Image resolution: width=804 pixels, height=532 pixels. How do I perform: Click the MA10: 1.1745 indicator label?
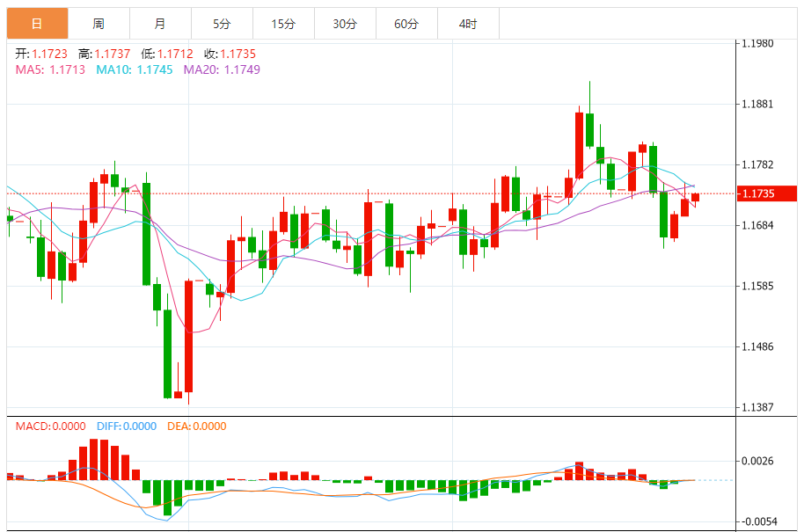[135, 69]
